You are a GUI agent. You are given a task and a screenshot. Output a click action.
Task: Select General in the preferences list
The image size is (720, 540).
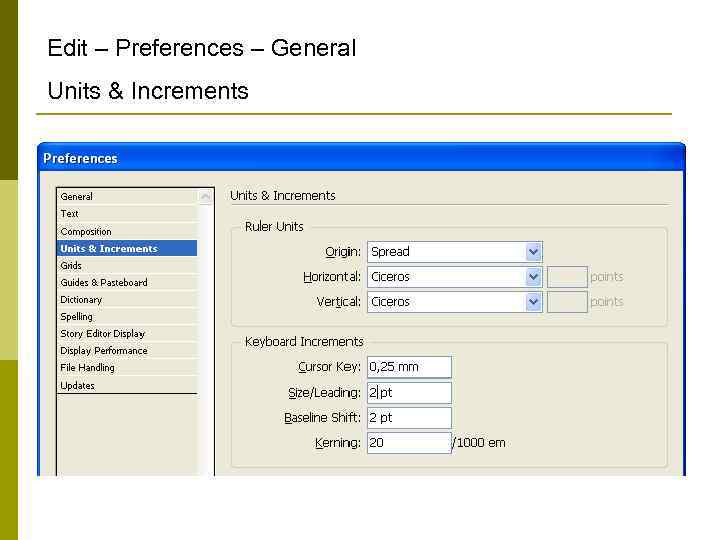pos(77,197)
